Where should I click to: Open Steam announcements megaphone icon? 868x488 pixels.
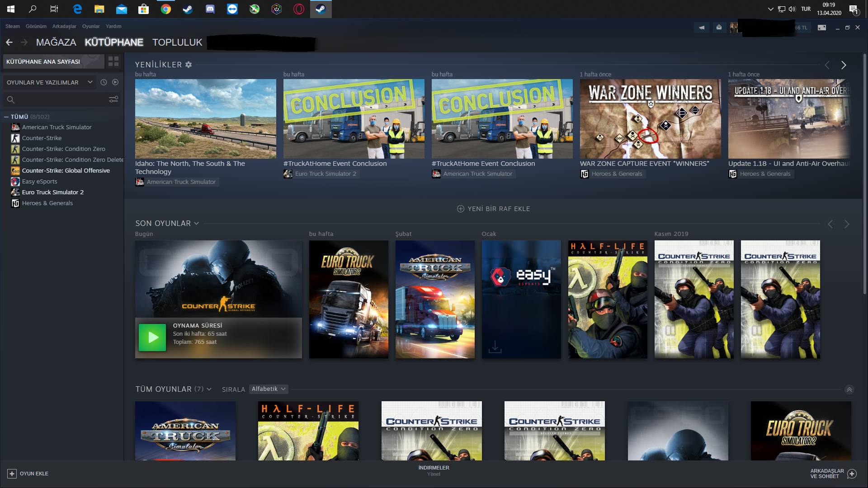click(x=702, y=28)
